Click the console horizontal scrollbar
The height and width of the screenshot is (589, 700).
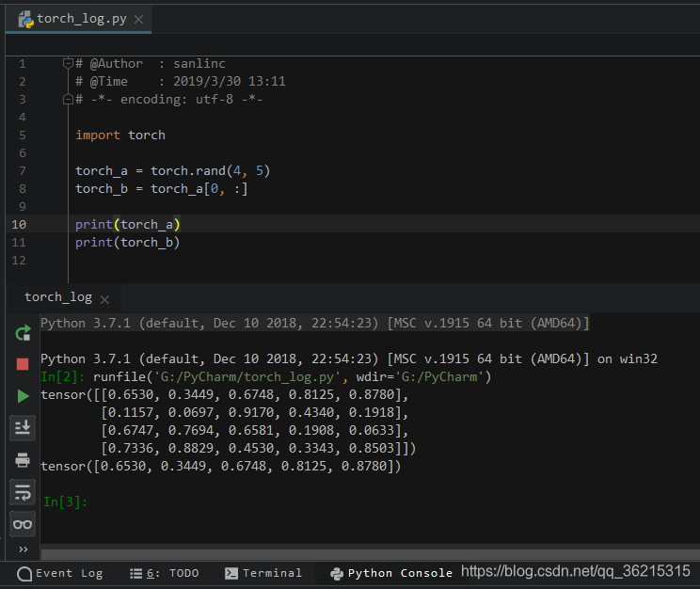point(370,554)
